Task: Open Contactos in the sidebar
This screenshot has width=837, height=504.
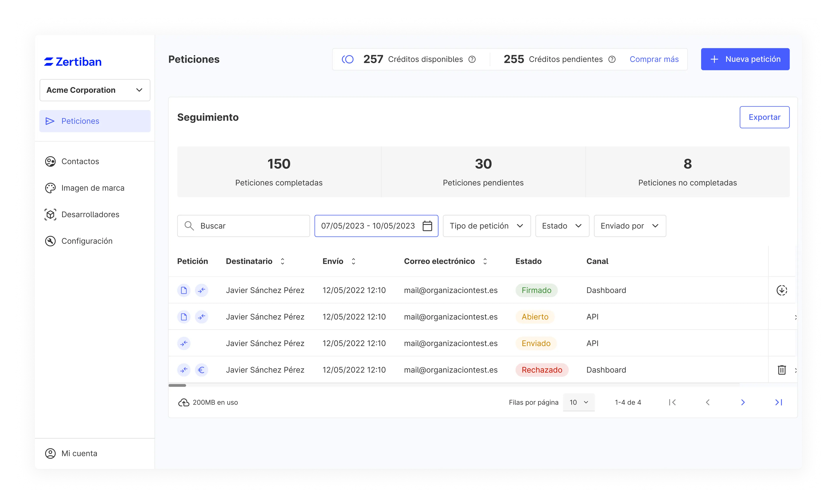Action: (x=80, y=161)
